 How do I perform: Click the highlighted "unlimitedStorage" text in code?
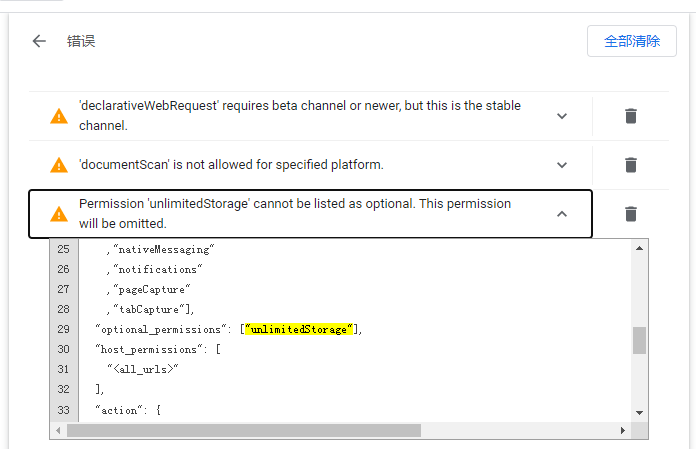pyautogui.click(x=300, y=330)
